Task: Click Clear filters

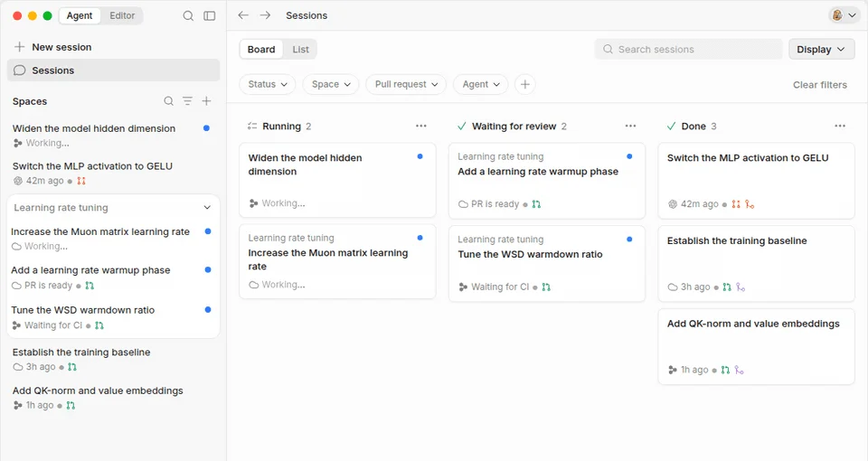Action: (x=820, y=85)
